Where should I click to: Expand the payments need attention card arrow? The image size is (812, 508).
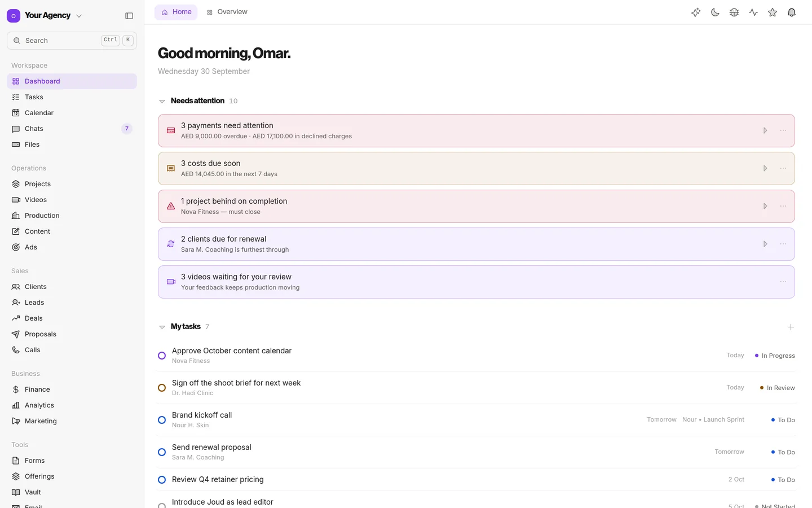[x=765, y=131]
